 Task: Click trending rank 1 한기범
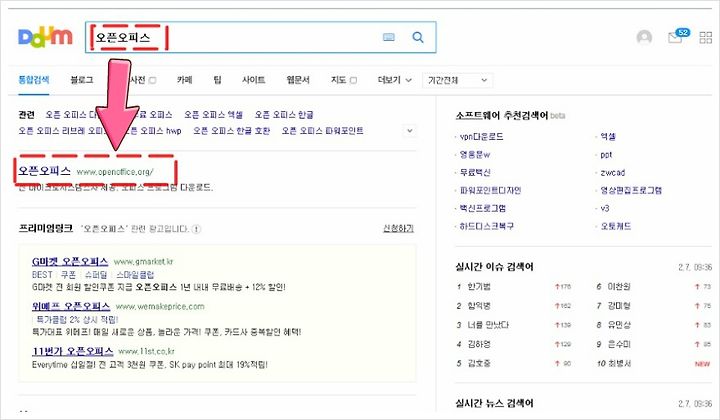coord(479,286)
